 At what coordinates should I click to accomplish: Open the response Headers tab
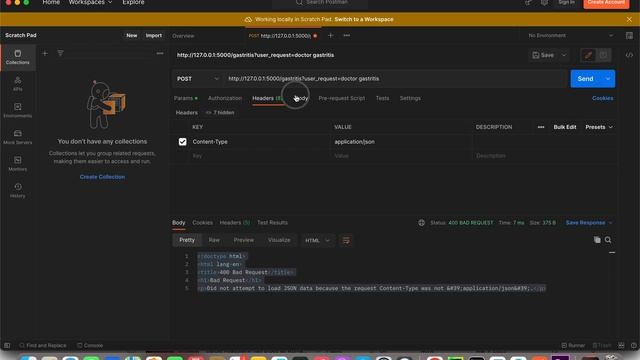coord(235,222)
